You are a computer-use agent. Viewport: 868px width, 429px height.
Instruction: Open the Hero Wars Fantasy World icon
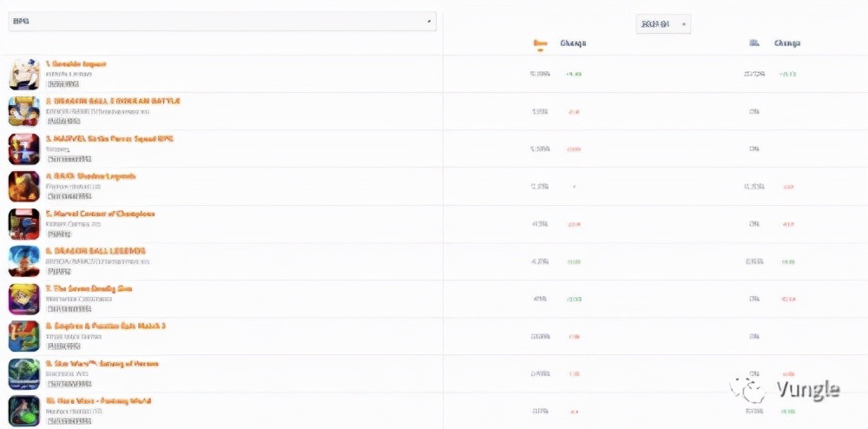pyautogui.click(x=24, y=412)
